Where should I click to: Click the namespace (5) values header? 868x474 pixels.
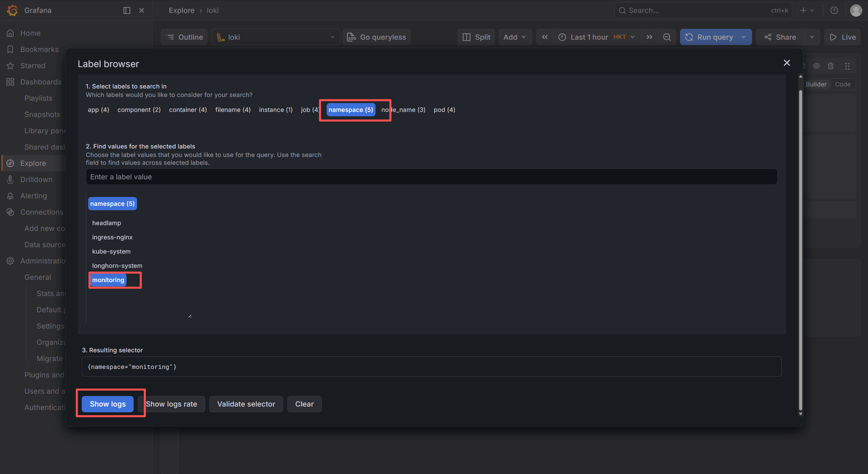tap(112, 203)
